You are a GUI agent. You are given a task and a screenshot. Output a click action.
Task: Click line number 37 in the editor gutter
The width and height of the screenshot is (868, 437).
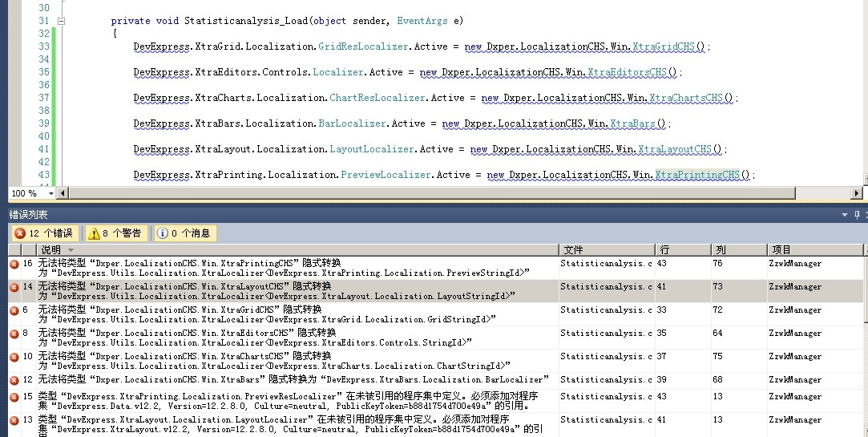[x=44, y=98]
